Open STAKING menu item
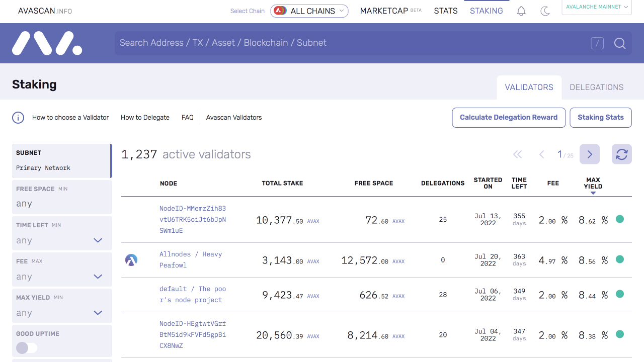 point(487,11)
